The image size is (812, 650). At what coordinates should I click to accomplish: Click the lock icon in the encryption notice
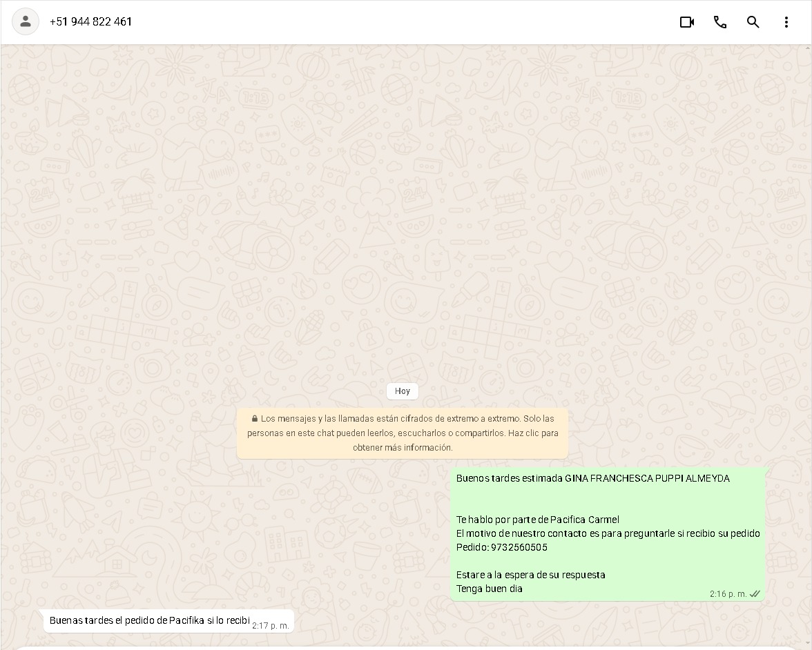[255, 419]
